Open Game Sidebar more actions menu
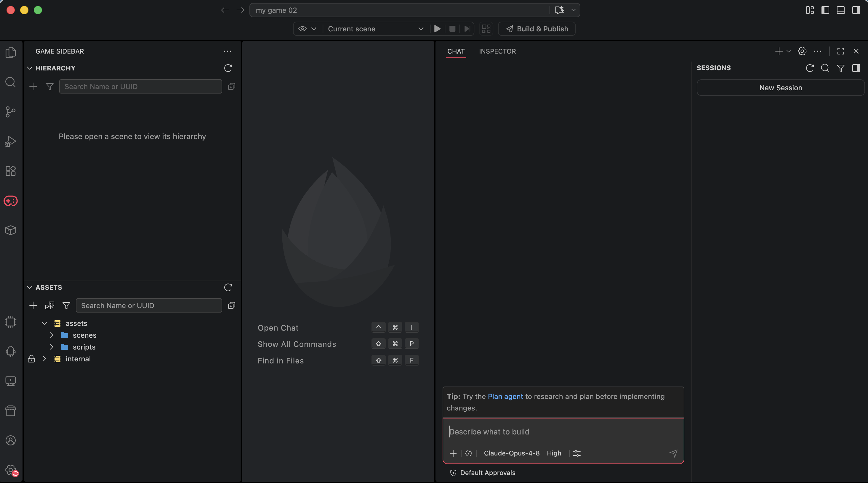This screenshot has width=868, height=483. coord(228,51)
